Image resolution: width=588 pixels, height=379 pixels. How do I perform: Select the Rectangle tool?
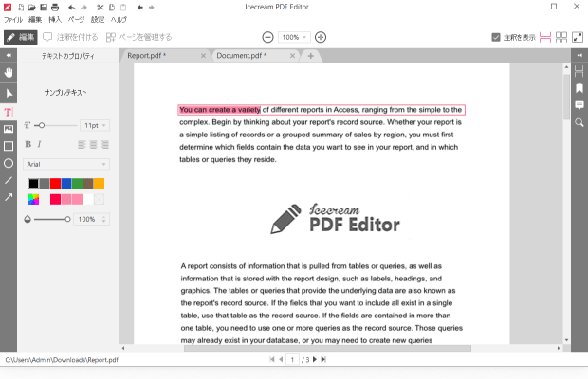pyautogui.click(x=9, y=146)
